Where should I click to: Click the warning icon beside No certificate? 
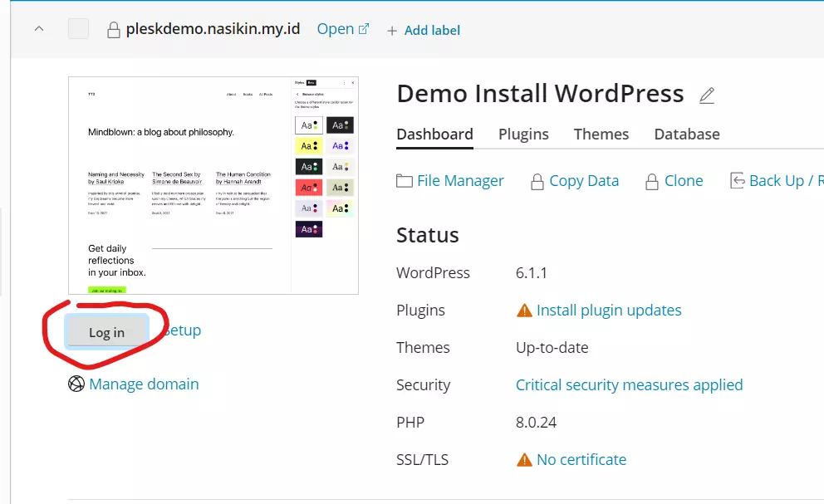tap(524, 460)
